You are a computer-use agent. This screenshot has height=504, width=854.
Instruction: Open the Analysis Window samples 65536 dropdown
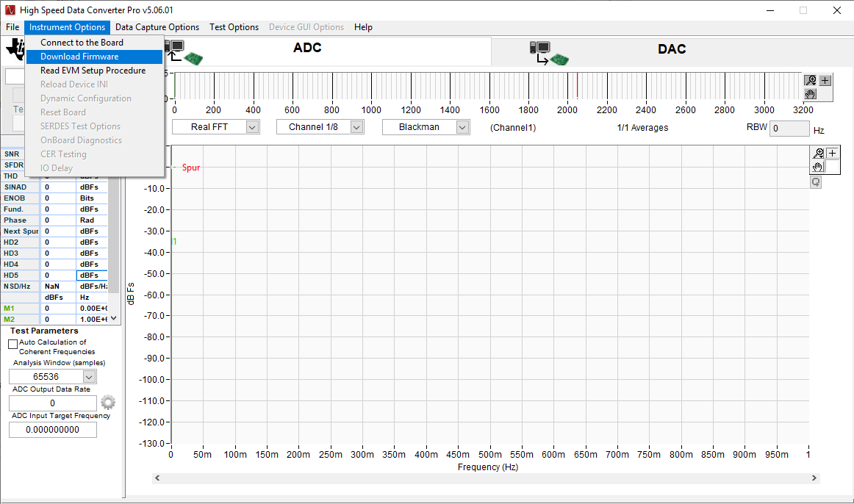pos(53,377)
